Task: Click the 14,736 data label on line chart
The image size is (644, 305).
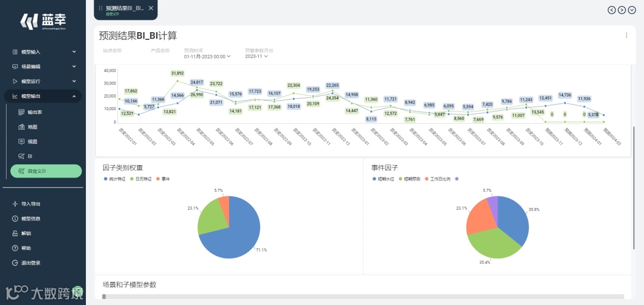Action: pyautogui.click(x=565, y=95)
